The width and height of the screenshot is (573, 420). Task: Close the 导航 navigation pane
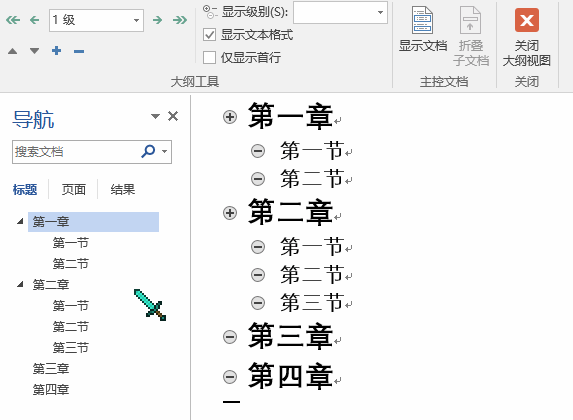(173, 116)
